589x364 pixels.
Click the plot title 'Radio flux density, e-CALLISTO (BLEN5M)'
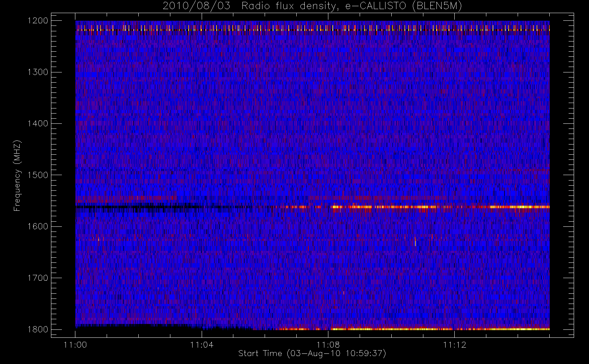click(352, 6)
